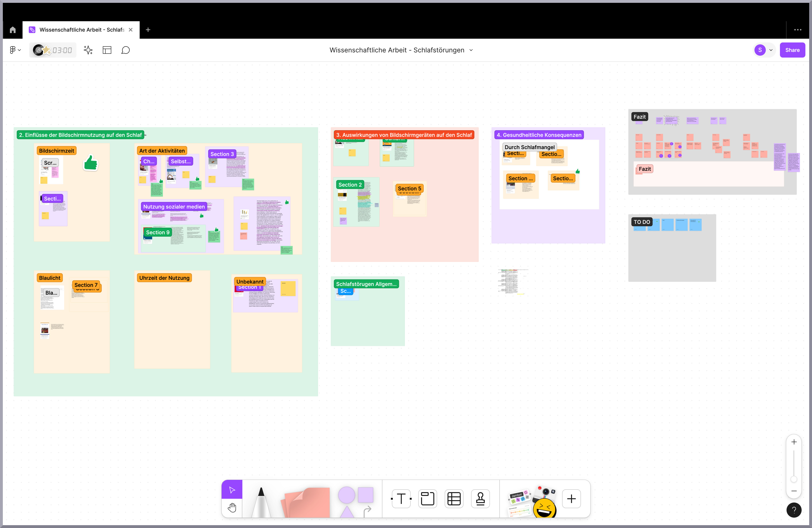Expand file title dropdown chevron
This screenshot has height=528, width=812.
coord(471,50)
